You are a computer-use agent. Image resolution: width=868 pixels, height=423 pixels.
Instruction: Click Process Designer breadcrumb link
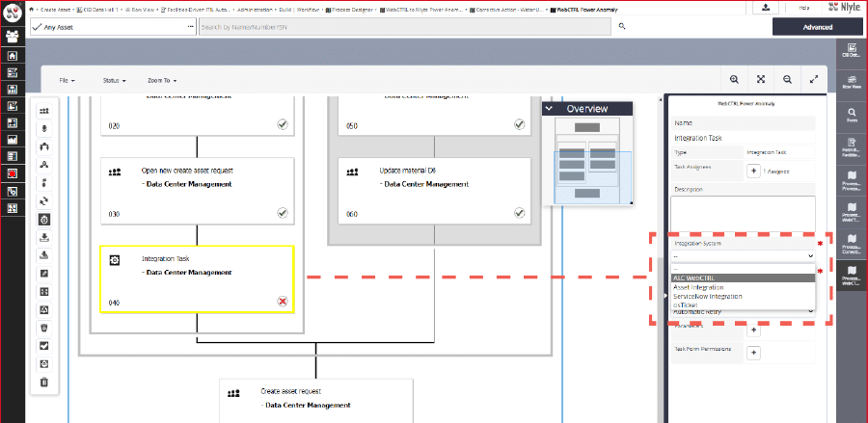coord(352,10)
